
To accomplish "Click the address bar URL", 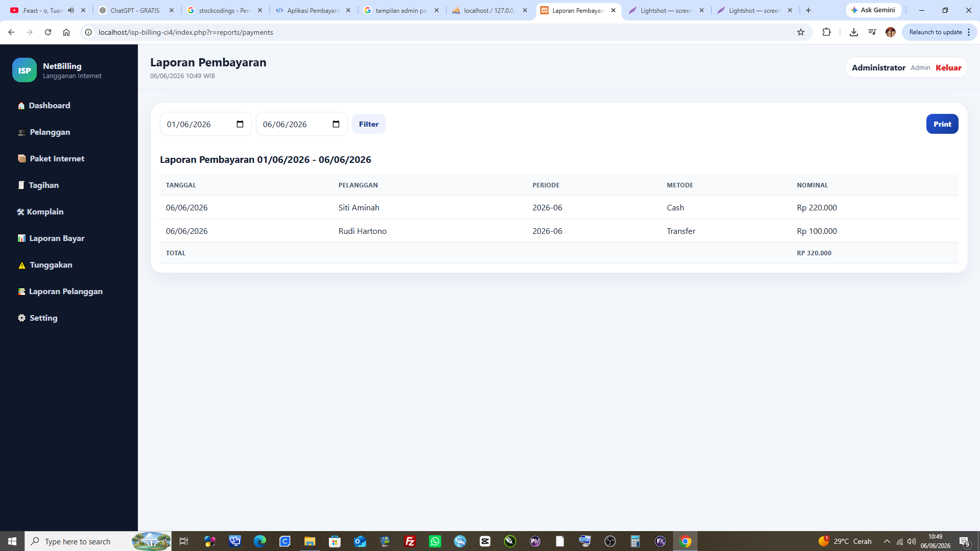I will pyautogui.click(x=186, y=32).
